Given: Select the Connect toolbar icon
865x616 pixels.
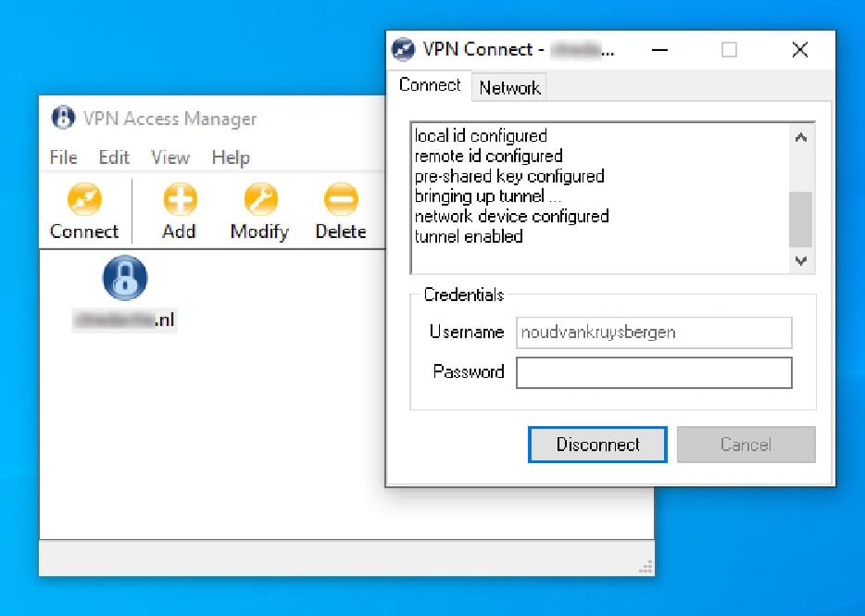Looking at the screenshot, I should point(84,199).
